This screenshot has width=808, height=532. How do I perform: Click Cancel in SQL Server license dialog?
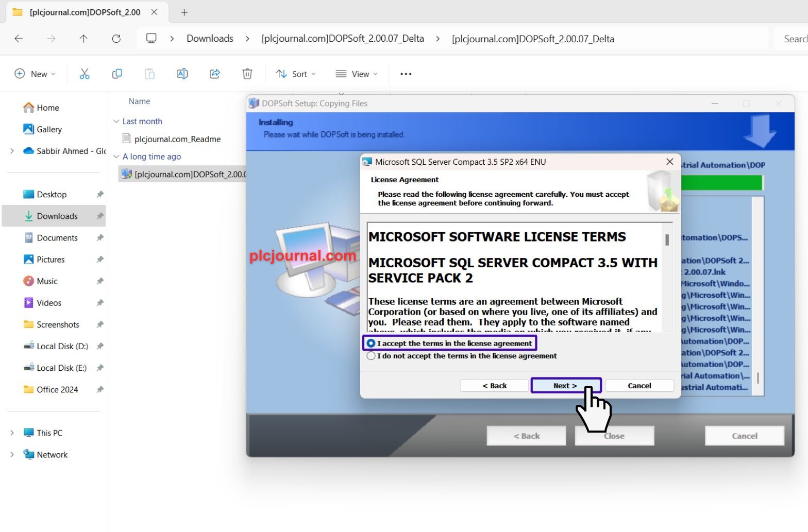[x=639, y=386]
